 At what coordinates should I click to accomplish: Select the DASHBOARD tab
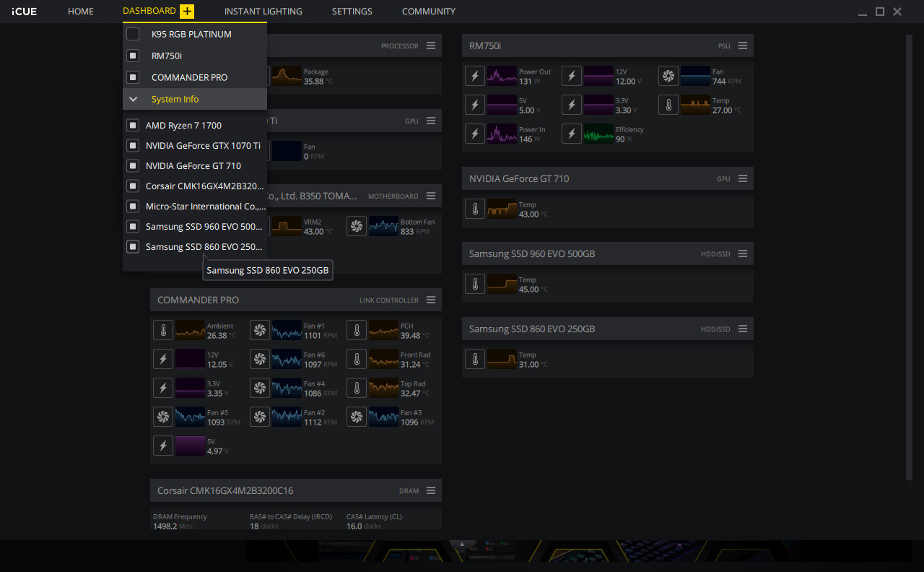click(x=149, y=11)
